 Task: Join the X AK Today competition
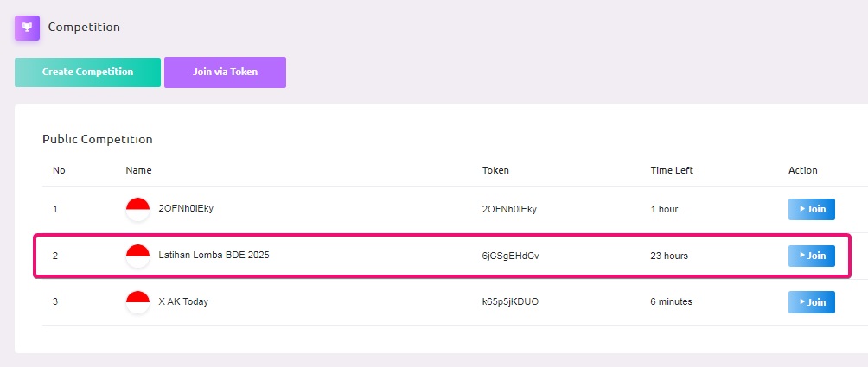click(x=812, y=302)
